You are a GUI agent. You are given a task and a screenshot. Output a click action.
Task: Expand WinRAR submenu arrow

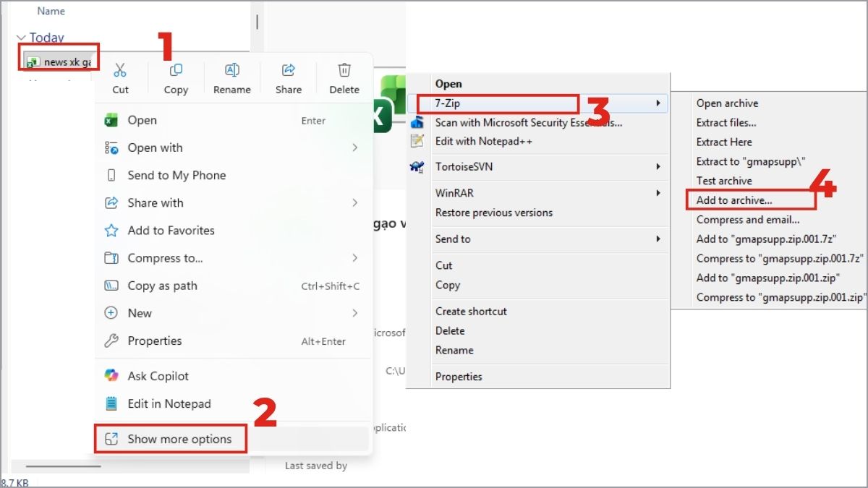(658, 193)
